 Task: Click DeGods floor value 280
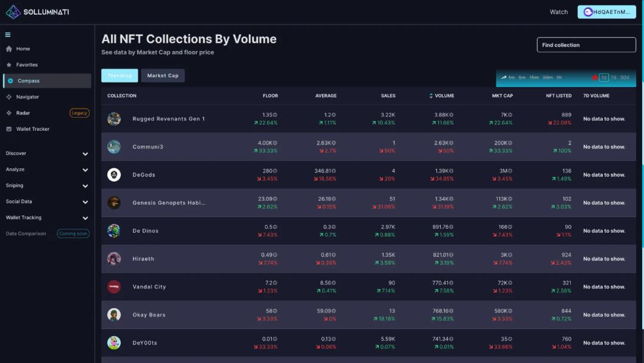267,171
